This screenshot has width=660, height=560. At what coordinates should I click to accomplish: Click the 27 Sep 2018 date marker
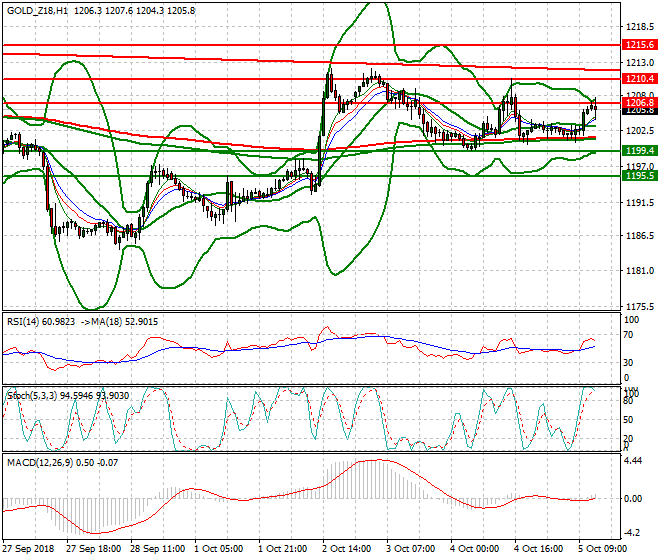[28, 549]
